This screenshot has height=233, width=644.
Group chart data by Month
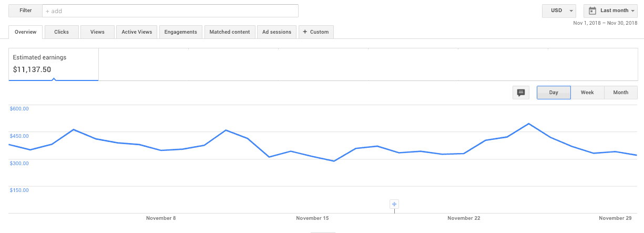point(620,93)
